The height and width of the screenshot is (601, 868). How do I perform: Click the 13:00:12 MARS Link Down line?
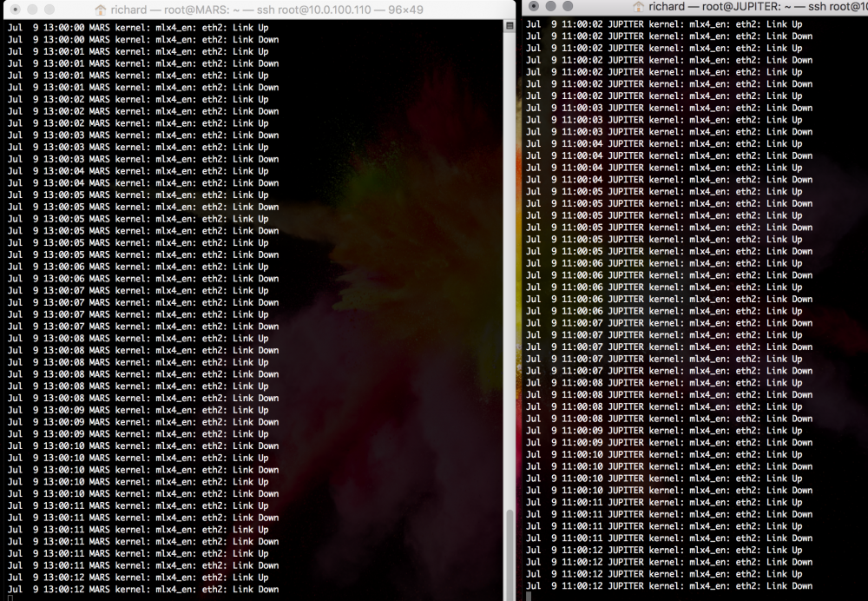click(143, 589)
